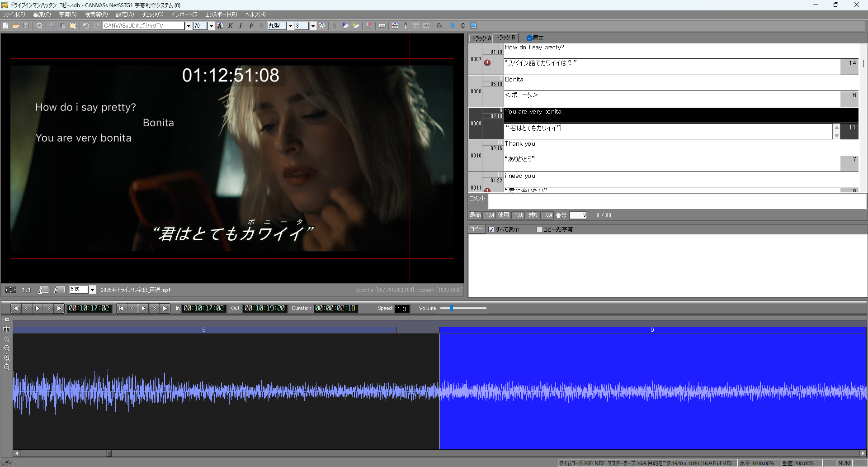Open a file with the folder icon

[x=16, y=26]
